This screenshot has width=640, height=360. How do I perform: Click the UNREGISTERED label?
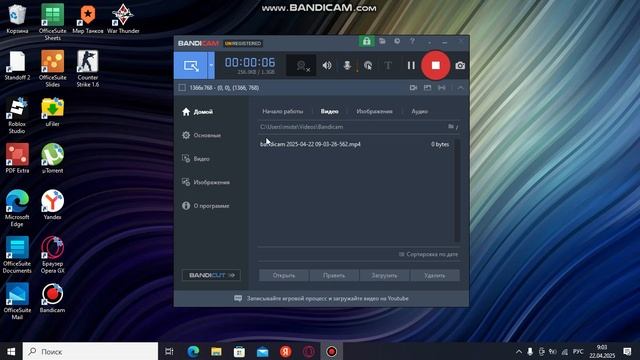243,43
